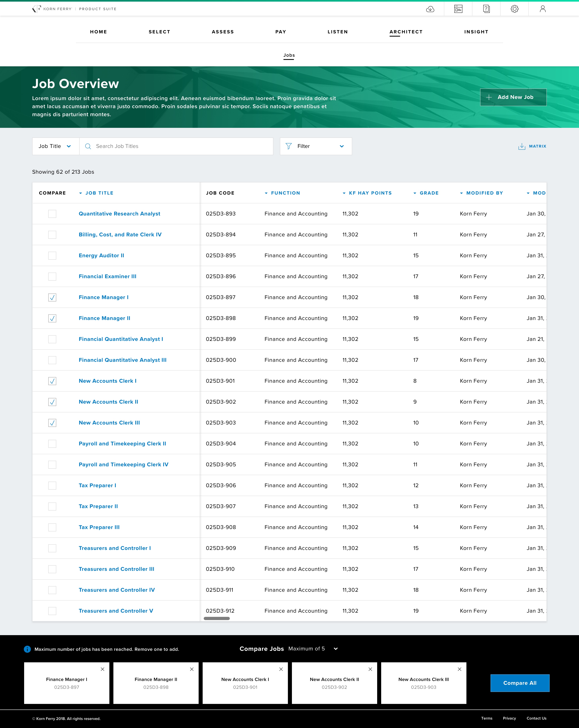Click the horizontal table scrollbar thumb
This screenshot has width=579, height=728.
coord(217,618)
